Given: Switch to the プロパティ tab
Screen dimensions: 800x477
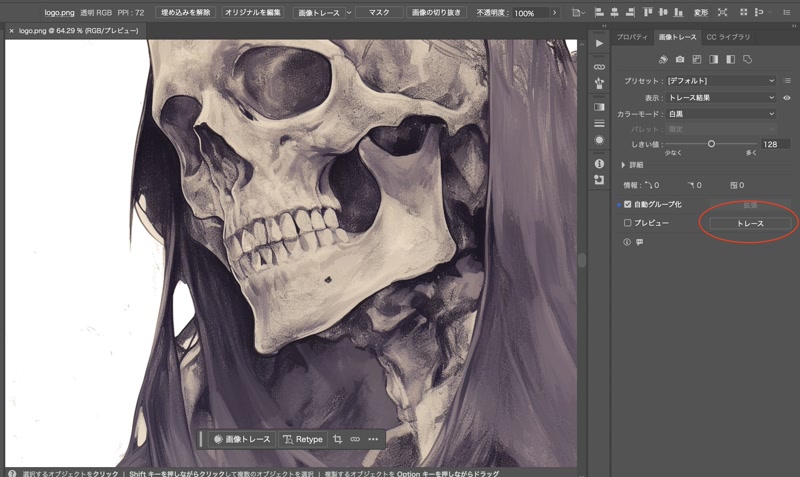Looking at the screenshot, I should pos(632,37).
